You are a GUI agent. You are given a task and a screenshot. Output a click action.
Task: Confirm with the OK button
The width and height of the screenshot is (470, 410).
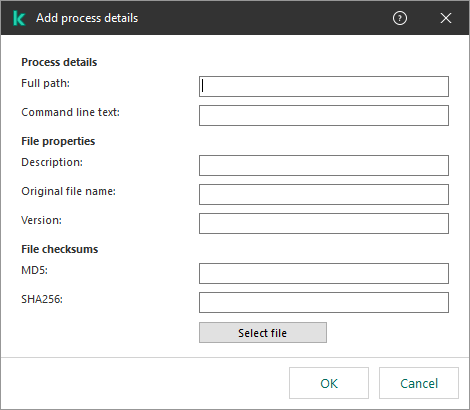coord(329,383)
